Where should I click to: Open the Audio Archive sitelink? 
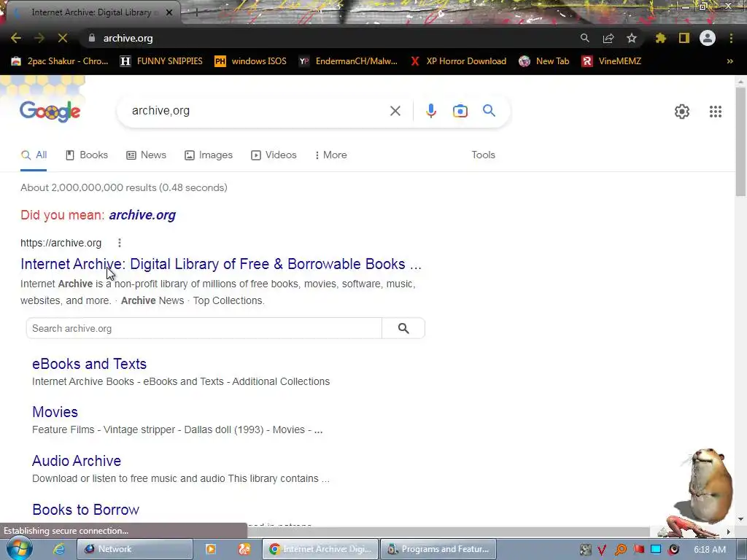click(77, 461)
